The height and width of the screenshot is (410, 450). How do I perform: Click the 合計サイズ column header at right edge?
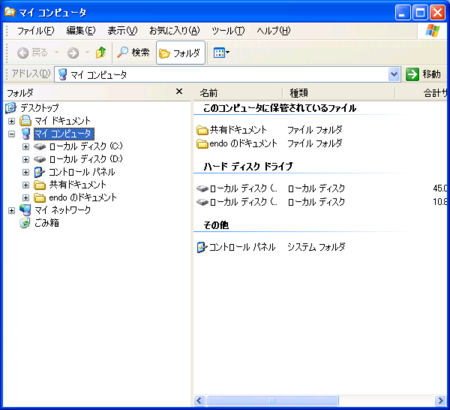pos(421,93)
